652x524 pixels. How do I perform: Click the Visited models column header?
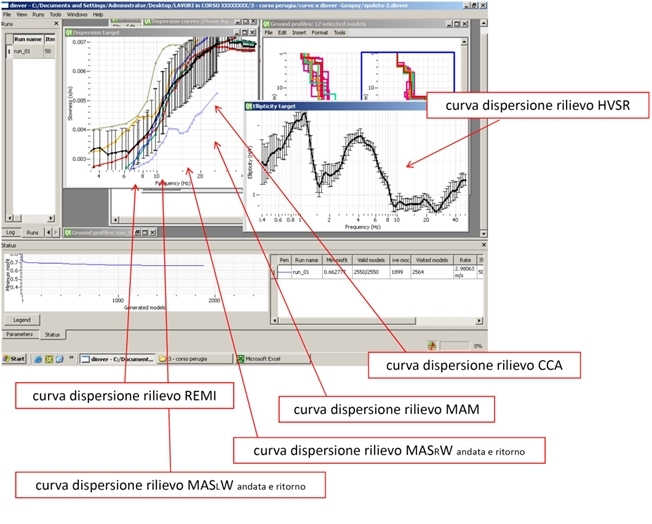432,260
